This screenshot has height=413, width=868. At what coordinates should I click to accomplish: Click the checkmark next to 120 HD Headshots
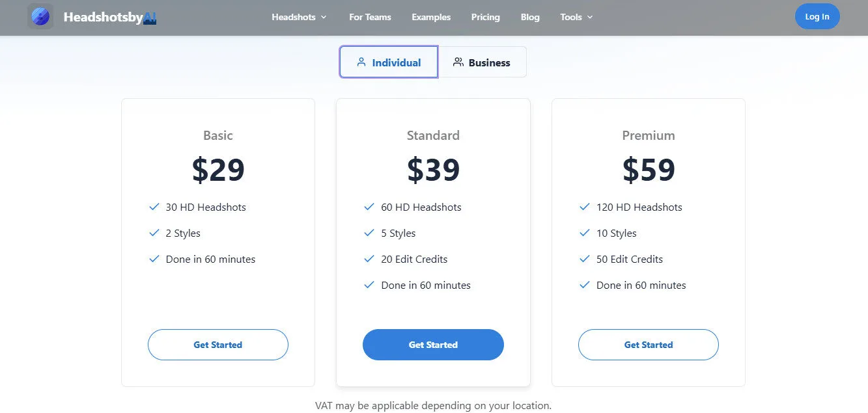(x=584, y=207)
